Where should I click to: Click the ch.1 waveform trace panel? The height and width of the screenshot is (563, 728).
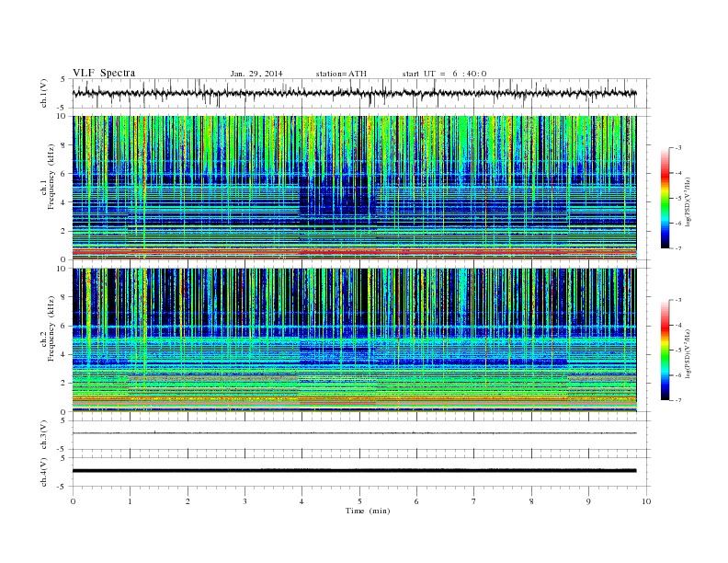(361, 93)
